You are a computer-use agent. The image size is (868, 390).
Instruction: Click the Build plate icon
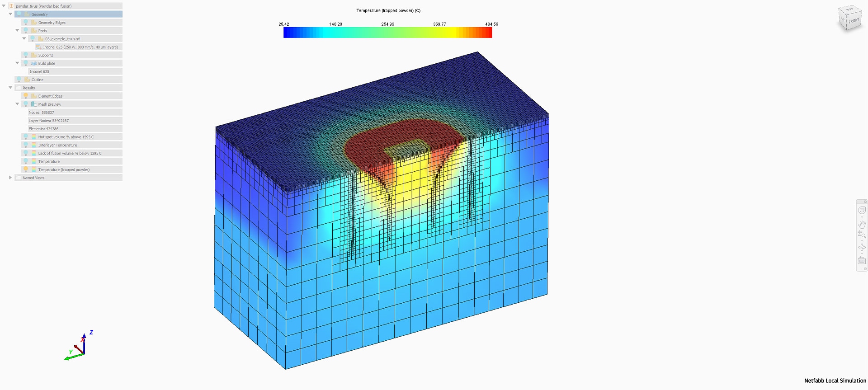pos(34,63)
